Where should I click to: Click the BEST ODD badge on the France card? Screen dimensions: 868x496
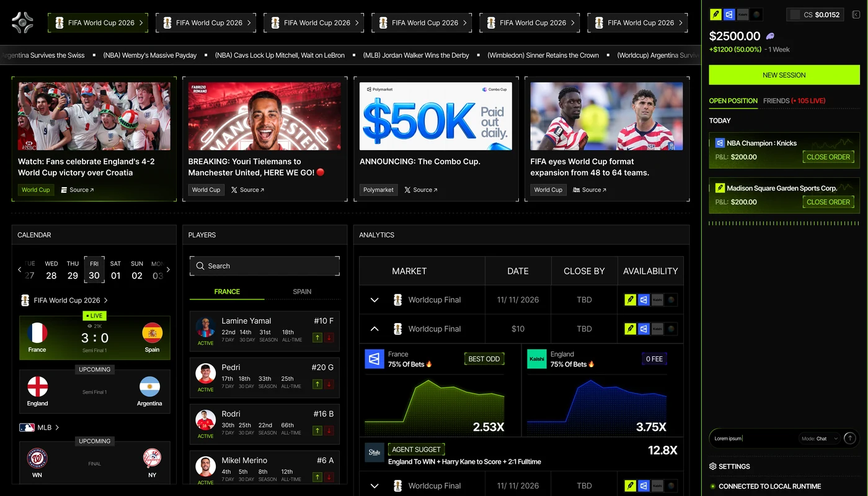click(484, 359)
